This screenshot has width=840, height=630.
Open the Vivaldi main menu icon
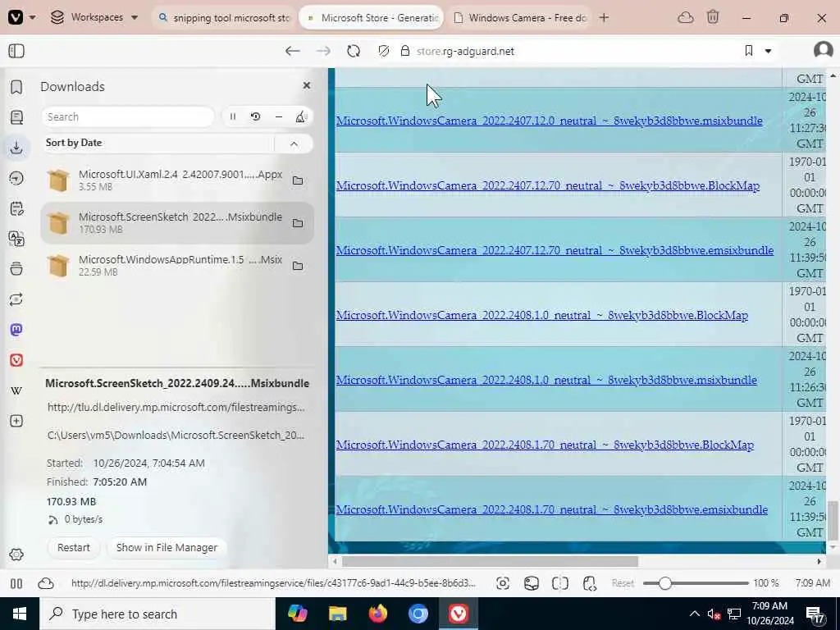point(16,17)
